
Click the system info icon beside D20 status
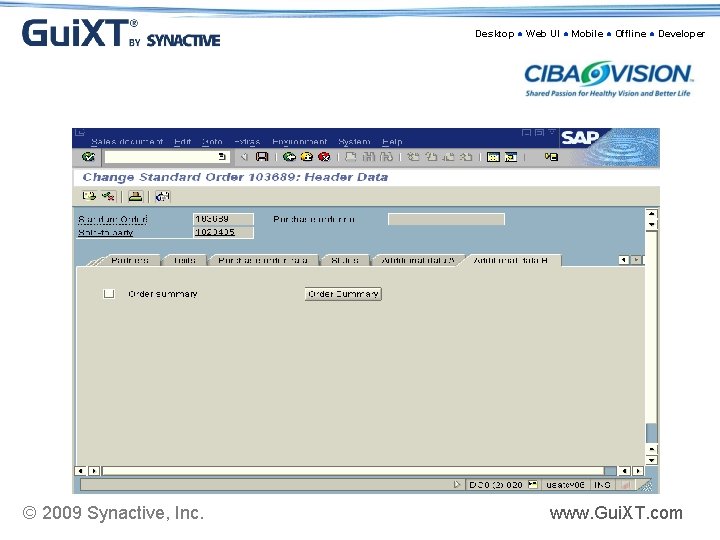click(532, 484)
